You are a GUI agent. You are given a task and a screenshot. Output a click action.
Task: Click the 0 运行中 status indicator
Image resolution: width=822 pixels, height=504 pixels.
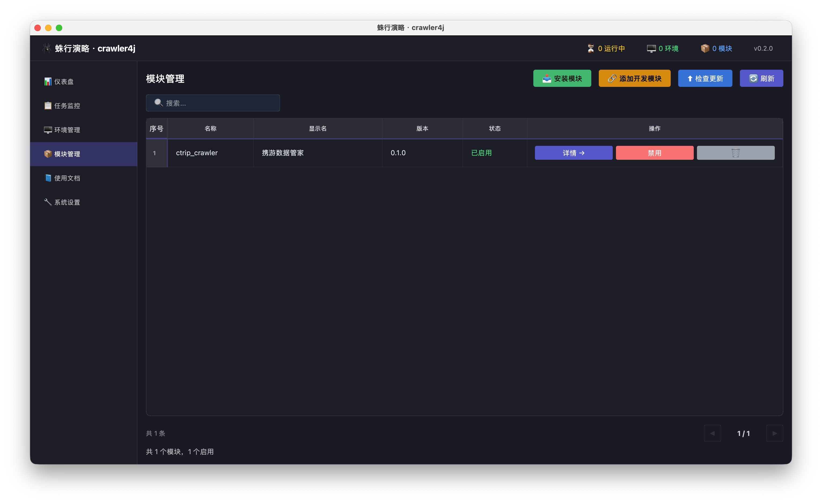click(606, 48)
